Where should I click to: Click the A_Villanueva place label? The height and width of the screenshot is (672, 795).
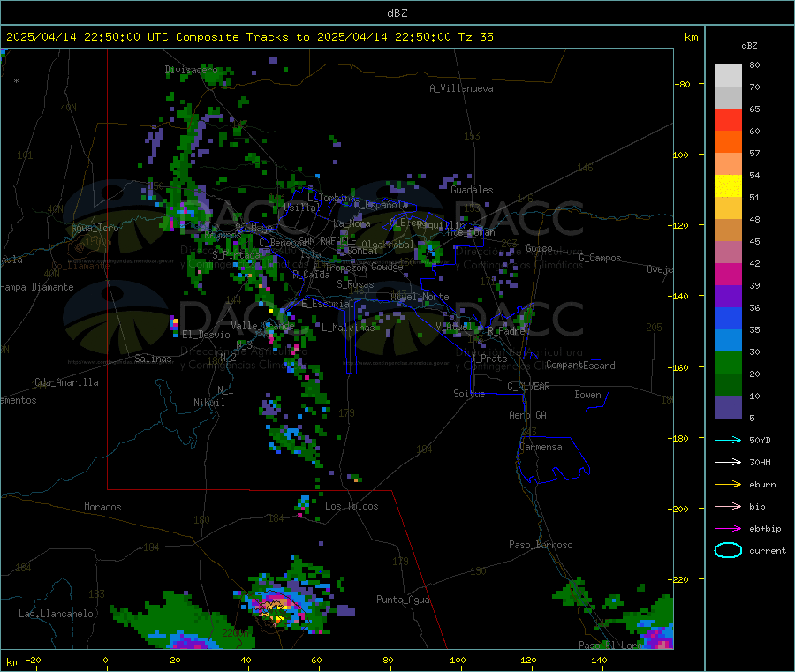click(x=461, y=88)
